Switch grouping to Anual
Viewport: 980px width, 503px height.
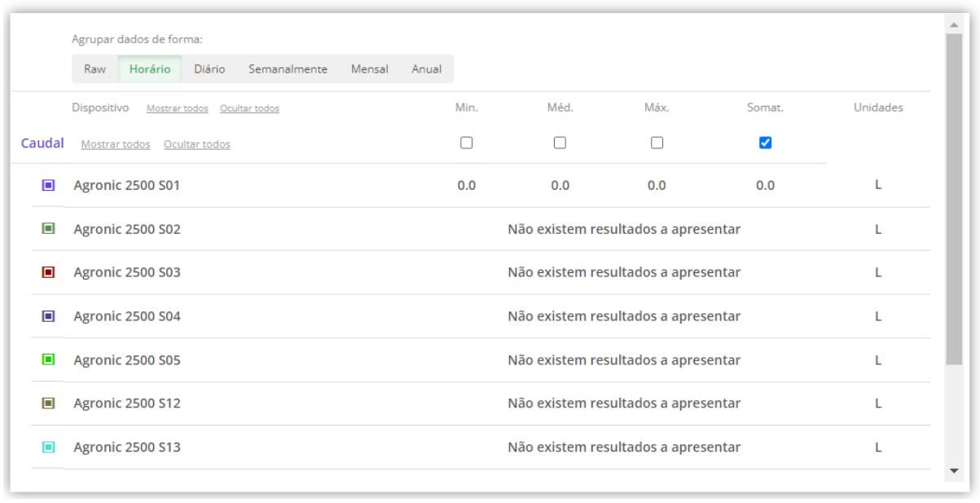(426, 69)
